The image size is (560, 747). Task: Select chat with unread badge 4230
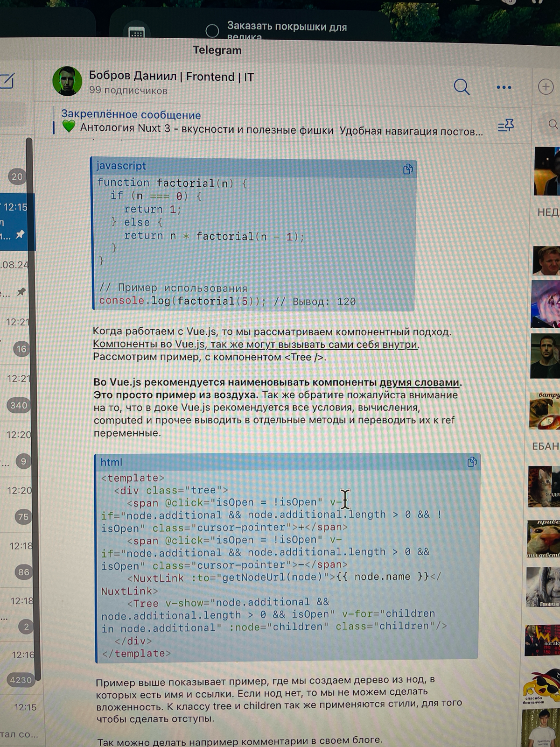[21, 680]
